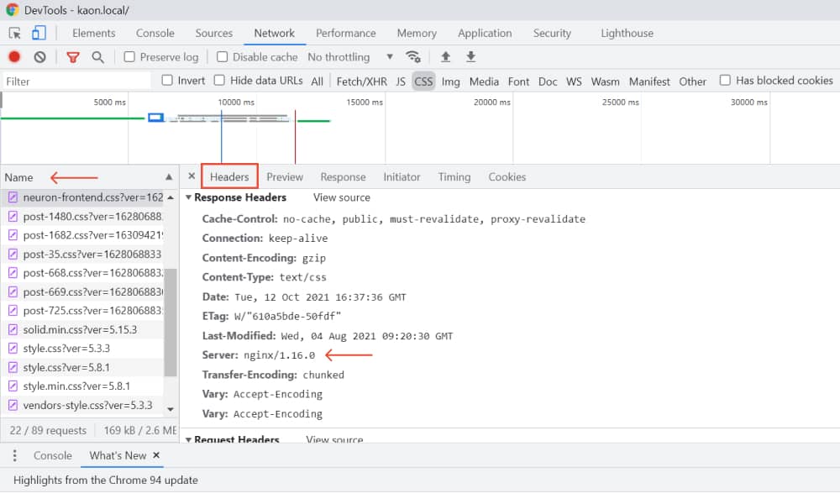Toggle the Img resource type filter

450,81
